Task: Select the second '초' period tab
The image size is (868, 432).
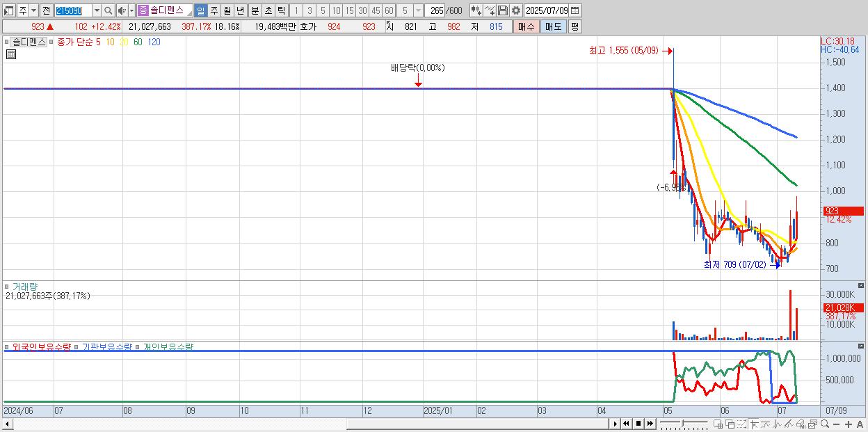Action: point(268,10)
